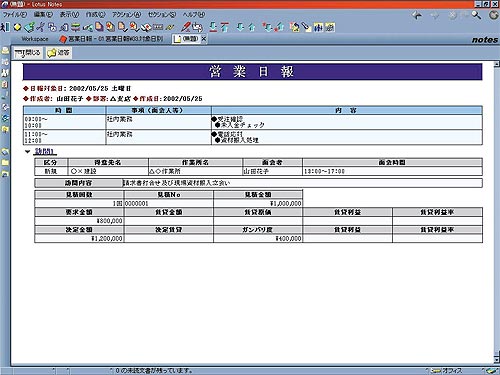Click the △◇作業所 site name cell
500x375 pixels.
tap(195, 171)
